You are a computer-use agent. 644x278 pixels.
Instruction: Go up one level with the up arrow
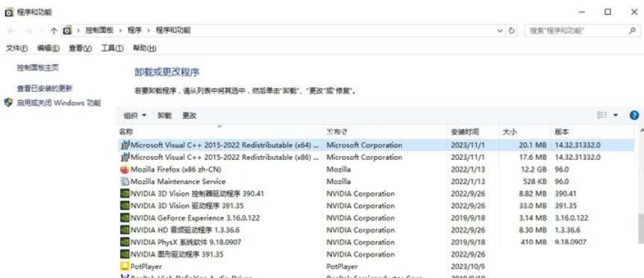pyautogui.click(x=54, y=31)
